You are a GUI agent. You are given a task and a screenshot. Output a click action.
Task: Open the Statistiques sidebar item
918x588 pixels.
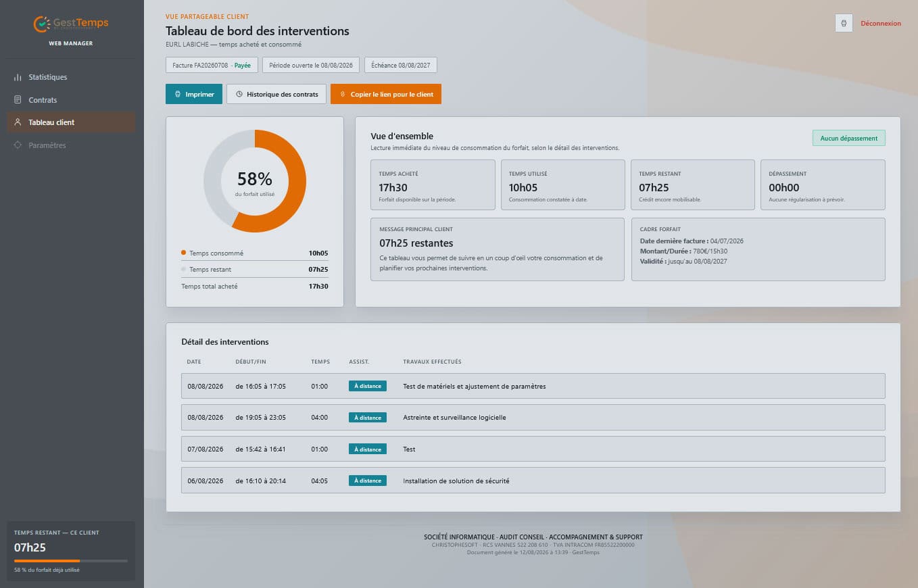click(x=71, y=77)
